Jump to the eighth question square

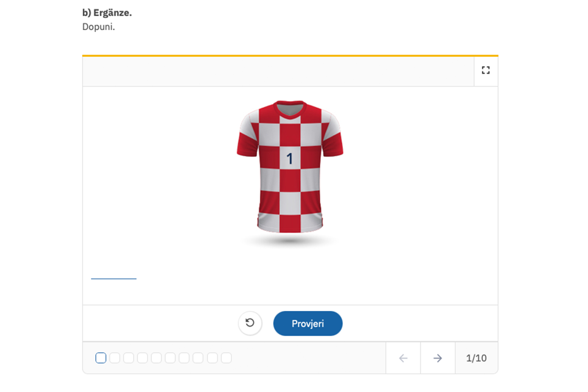198,358
